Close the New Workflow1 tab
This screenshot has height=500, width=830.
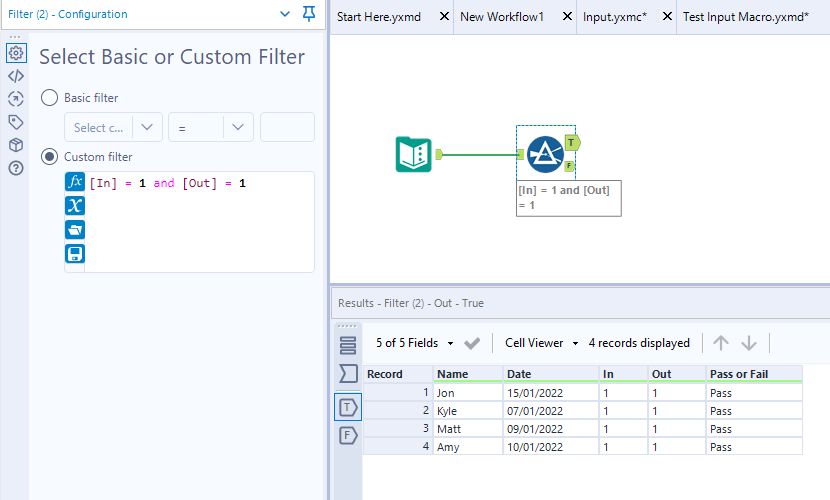tap(567, 16)
